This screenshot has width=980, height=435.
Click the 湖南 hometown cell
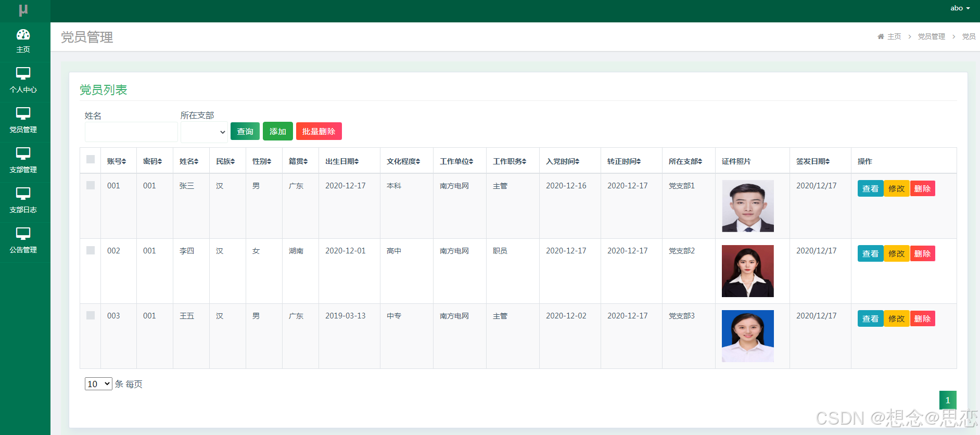click(296, 251)
